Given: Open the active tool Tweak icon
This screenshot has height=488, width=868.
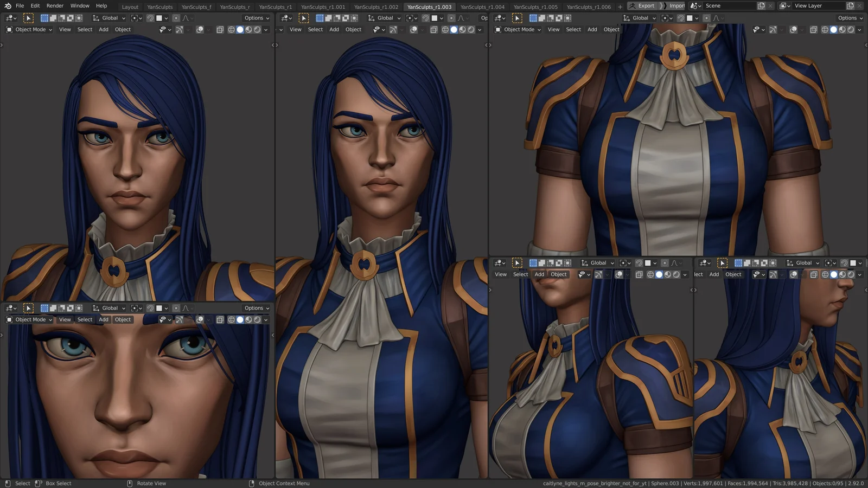Looking at the screenshot, I should tap(28, 18).
